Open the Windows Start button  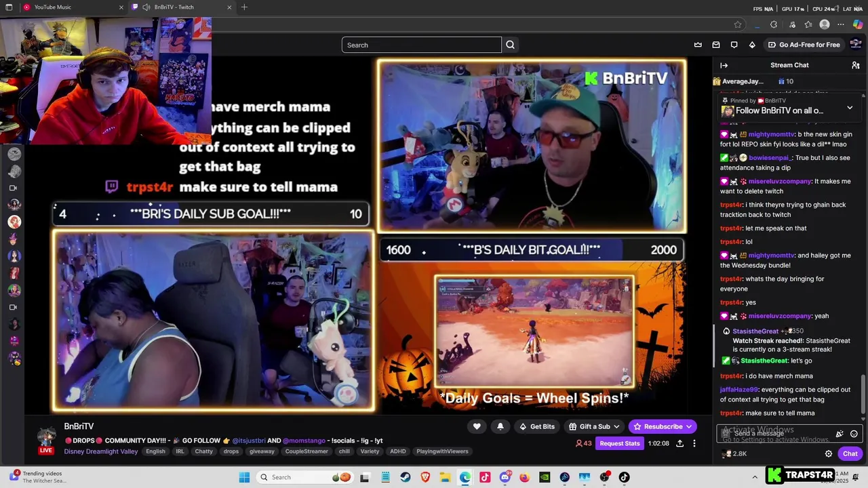[244, 477]
